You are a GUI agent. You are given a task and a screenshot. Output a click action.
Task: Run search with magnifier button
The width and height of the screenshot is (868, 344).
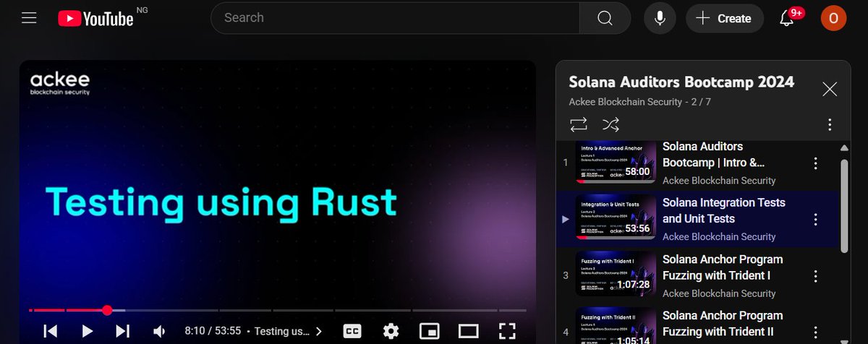(605, 18)
